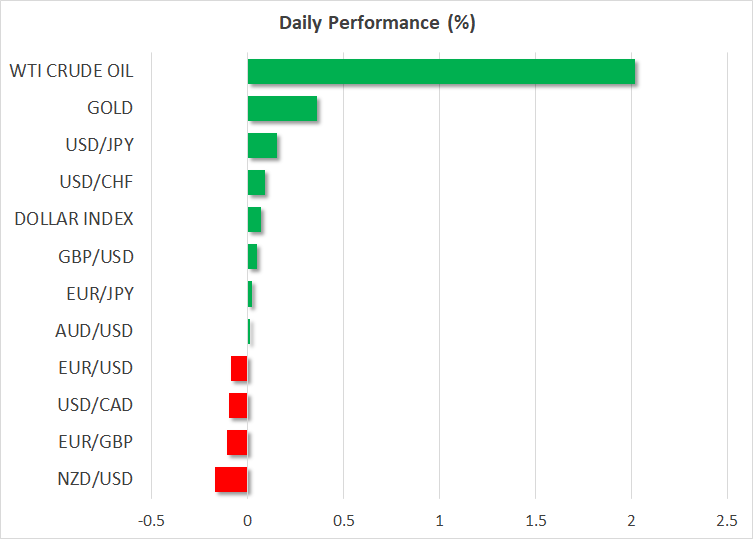The image size is (753, 539).
Task: Select the EUR/JPY category label
Action: pos(98,293)
